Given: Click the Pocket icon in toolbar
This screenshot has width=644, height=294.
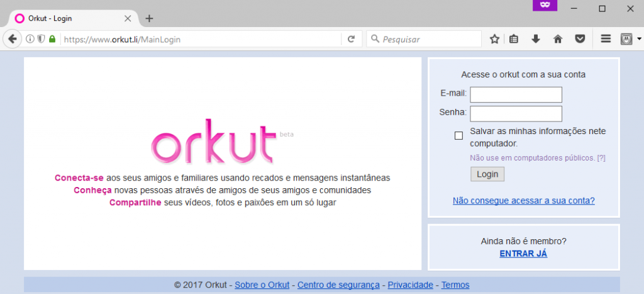Looking at the screenshot, I should tap(579, 39).
